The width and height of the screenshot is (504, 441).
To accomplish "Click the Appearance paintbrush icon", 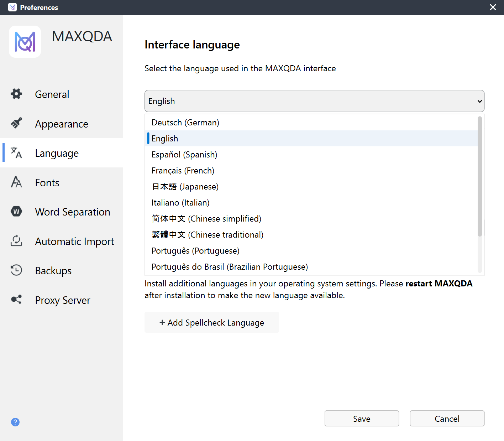I will point(16,123).
